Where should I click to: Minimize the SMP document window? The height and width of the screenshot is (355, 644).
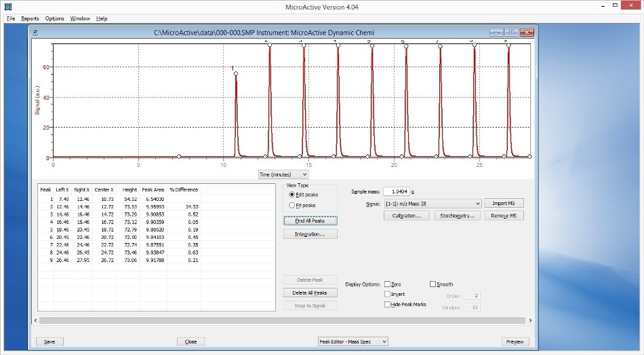(x=496, y=33)
